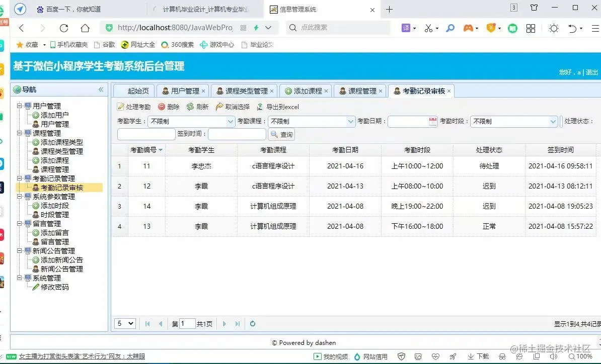Close the 考勤记录审核 tab

coord(449,91)
